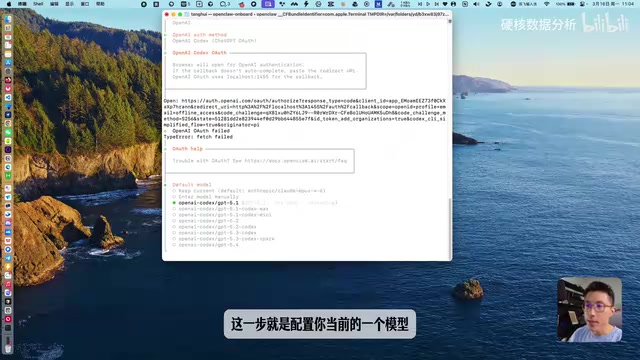Viewport: 640px width, 360px height.
Task: Click the "OpenAI OAuth failed" message
Action: (x=201, y=131)
